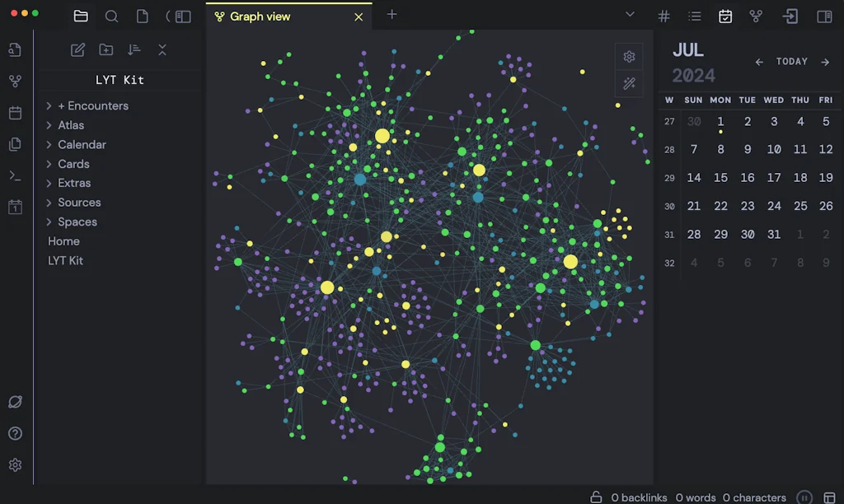Open the bookmarks page icon

click(x=142, y=16)
